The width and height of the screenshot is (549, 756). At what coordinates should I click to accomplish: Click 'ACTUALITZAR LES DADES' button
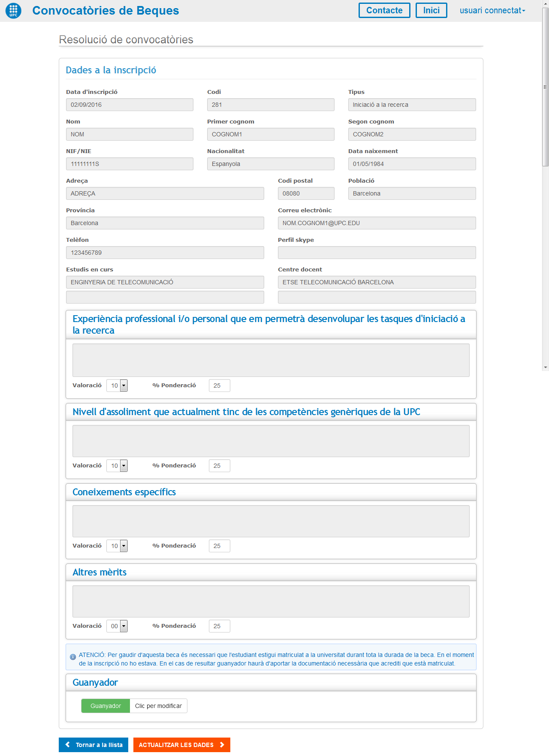point(181,745)
